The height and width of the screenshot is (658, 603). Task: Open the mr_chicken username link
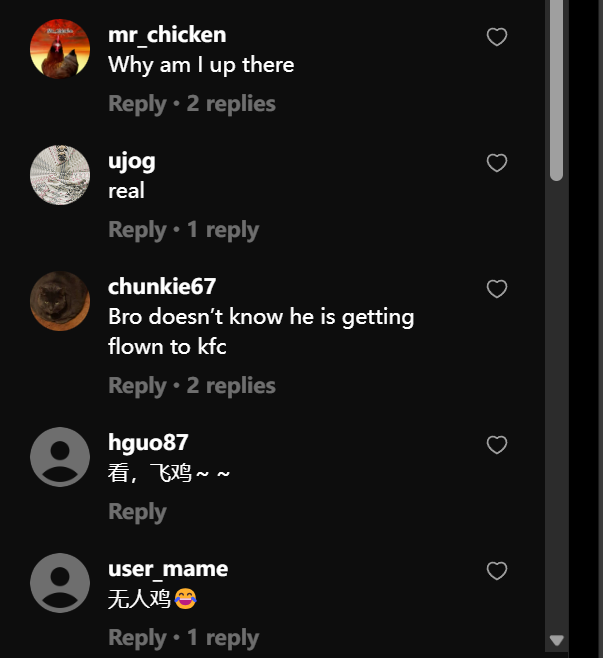pyautogui.click(x=167, y=35)
